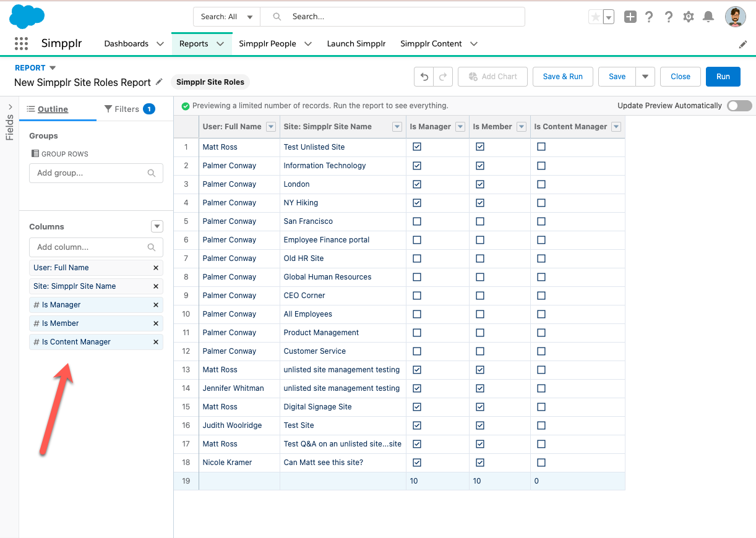Click the Salesforce cloud logo
756x538 pixels.
click(27, 17)
